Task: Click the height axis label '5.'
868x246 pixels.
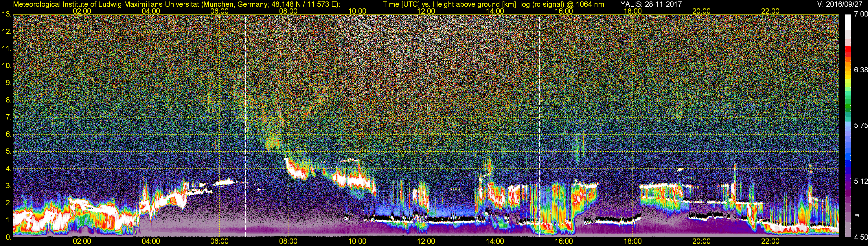Action: tap(8, 152)
